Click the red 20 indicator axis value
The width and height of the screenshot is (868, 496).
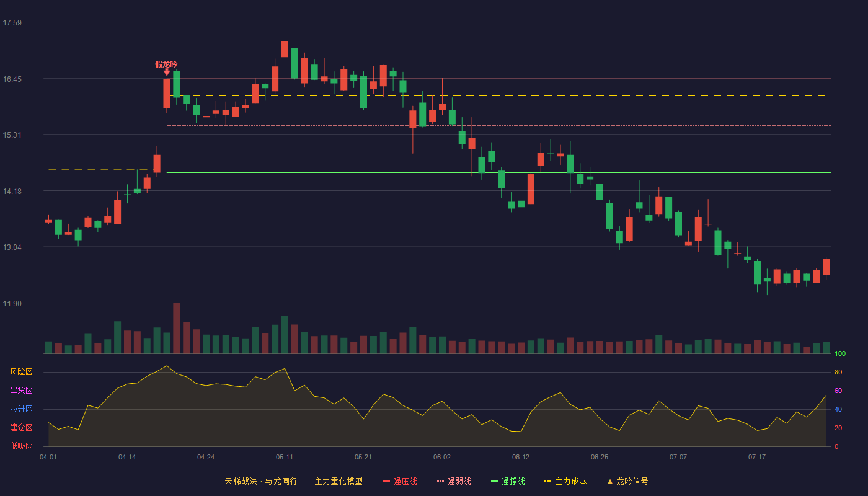tap(838, 428)
